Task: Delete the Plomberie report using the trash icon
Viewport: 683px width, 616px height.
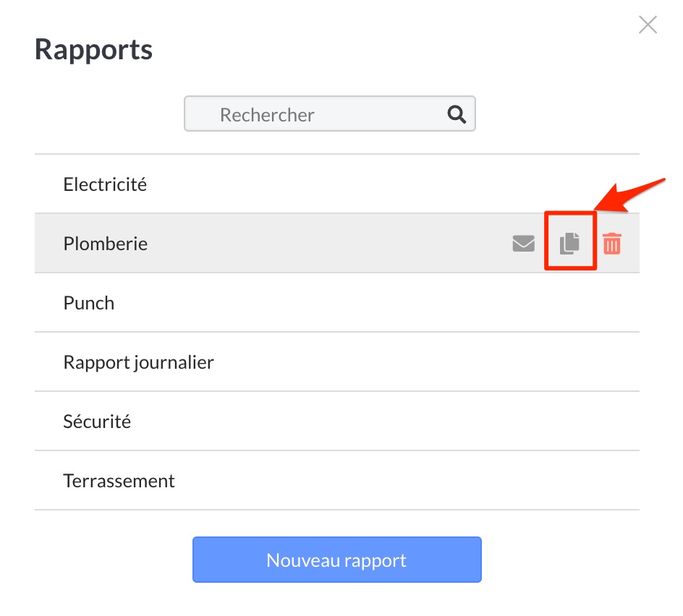Action: 612,244
